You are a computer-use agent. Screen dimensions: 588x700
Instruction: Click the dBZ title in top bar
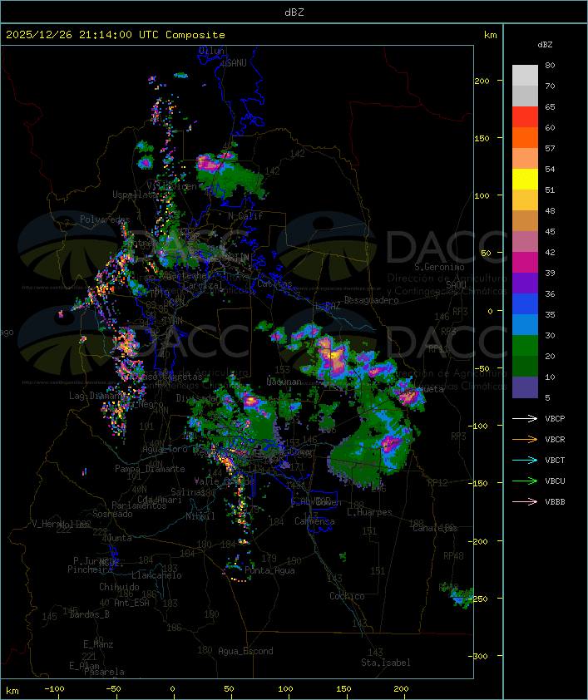point(294,12)
